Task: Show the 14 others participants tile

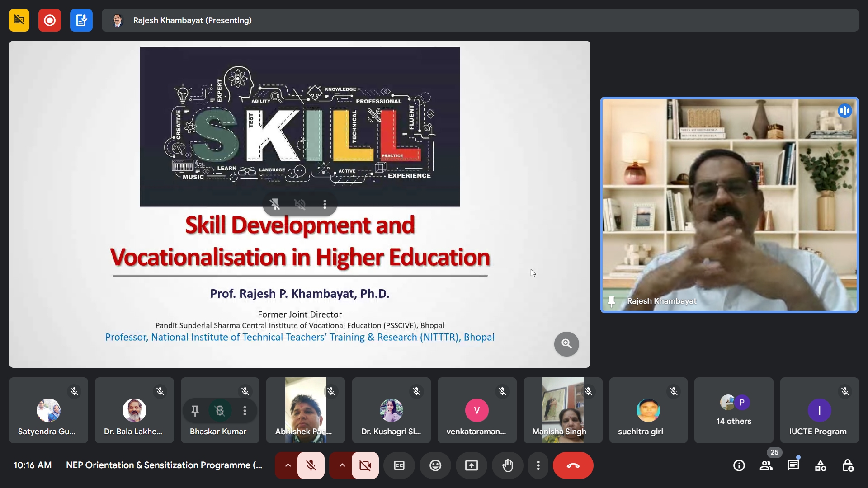Action: click(x=733, y=410)
